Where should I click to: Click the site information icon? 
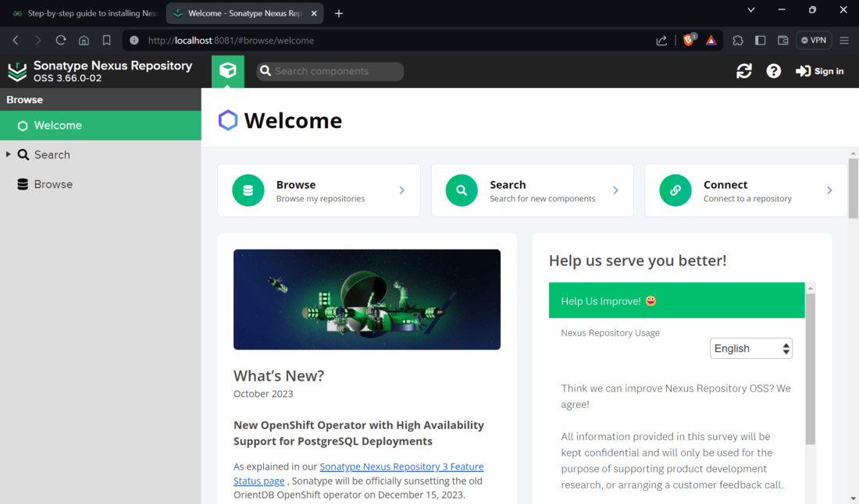point(134,40)
